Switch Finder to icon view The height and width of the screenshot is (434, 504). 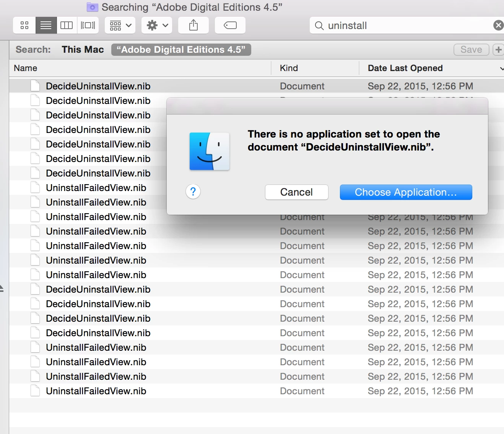coord(24,25)
